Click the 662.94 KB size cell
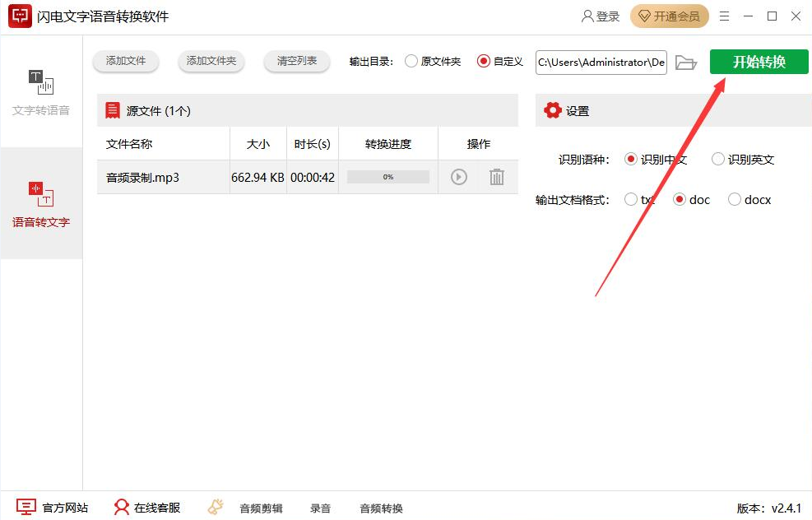Image resolution: width=812 pixels, height=520 pixels. click(x=258, y=178)
